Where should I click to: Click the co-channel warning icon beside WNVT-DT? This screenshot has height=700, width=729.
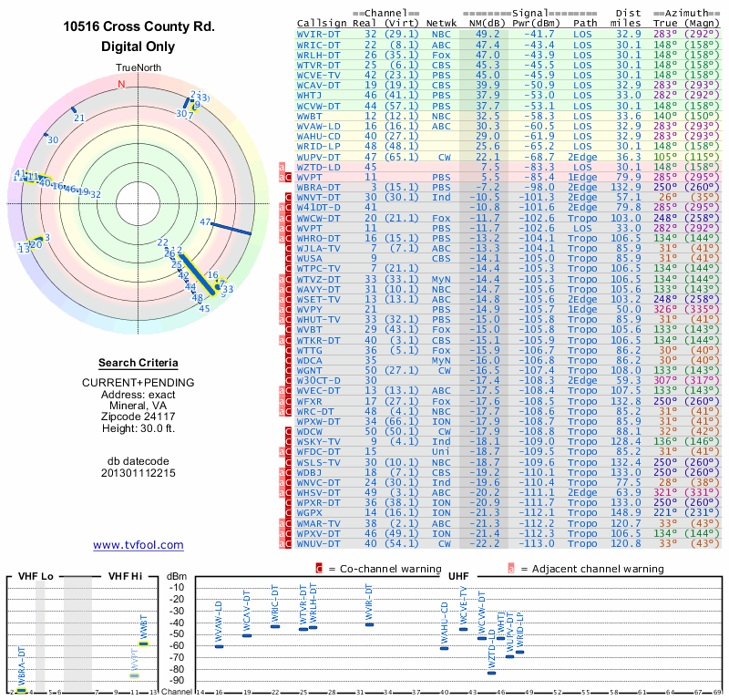click(x=289, y=198)
